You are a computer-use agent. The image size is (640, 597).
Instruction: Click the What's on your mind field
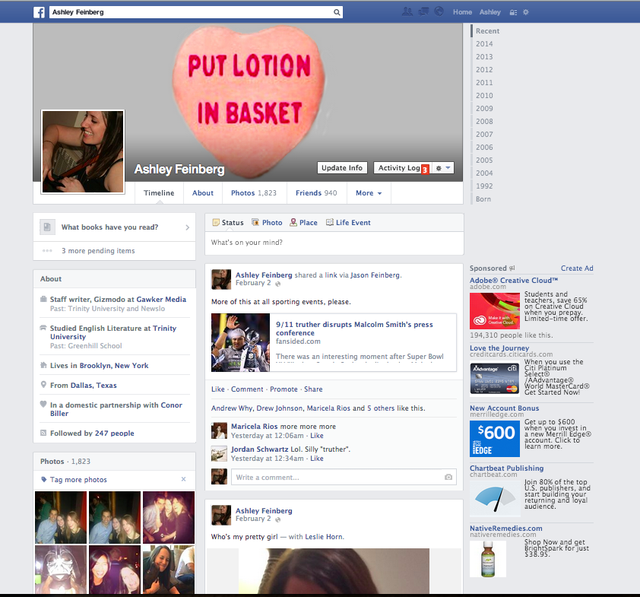click(334, 243)
